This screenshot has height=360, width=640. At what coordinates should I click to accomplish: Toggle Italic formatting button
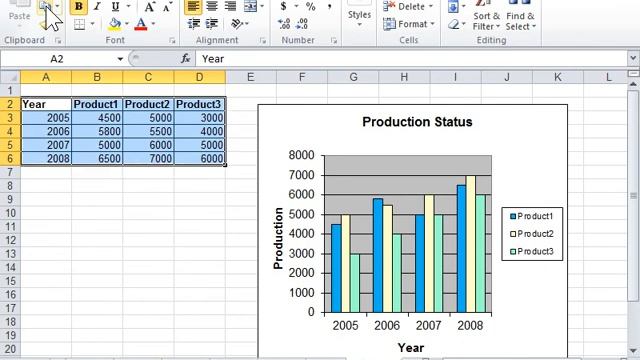coord(97,7)
